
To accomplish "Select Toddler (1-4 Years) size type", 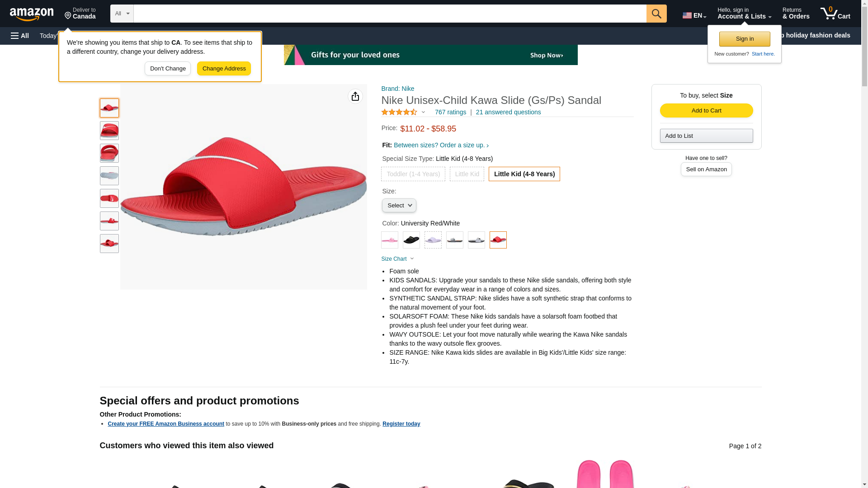I will [x=413, y=174].
